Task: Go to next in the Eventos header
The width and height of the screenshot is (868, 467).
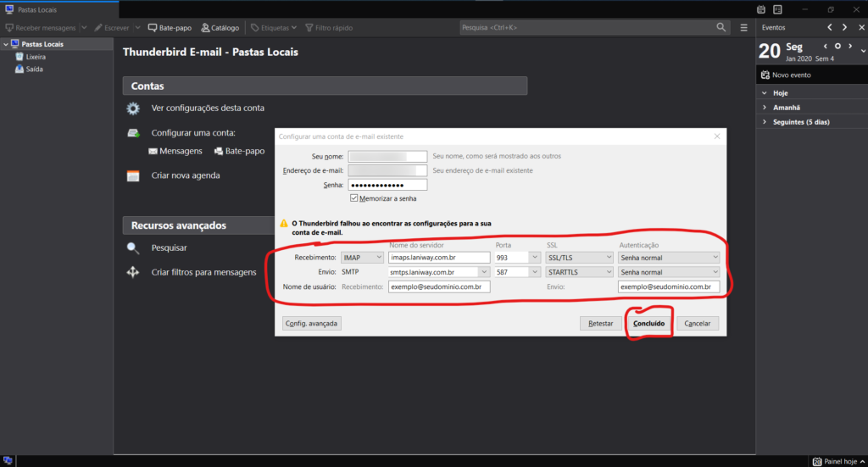Action: coord(844,27)
